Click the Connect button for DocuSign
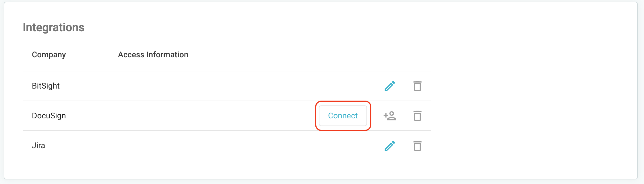The width and height of the screenshot is (644, 184). point(342,116)
